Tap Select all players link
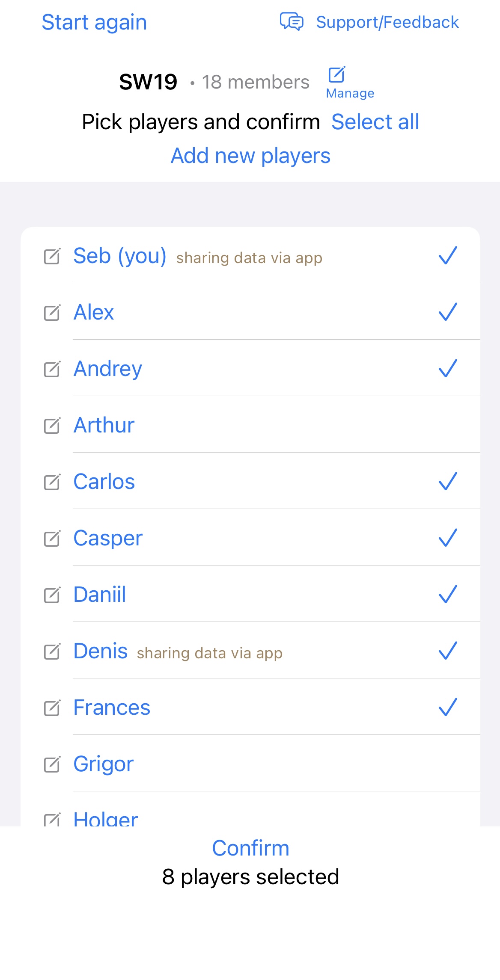This screenshot has width=500, height=980. [x=375, y=122]
